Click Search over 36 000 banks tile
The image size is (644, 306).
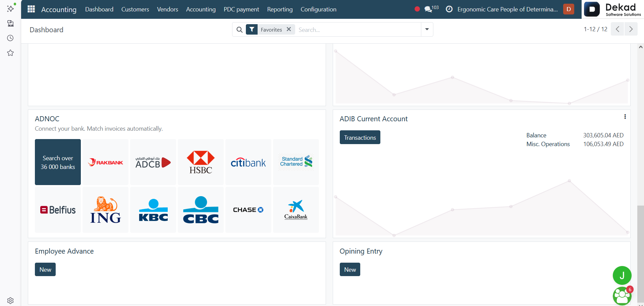[58, 162]
